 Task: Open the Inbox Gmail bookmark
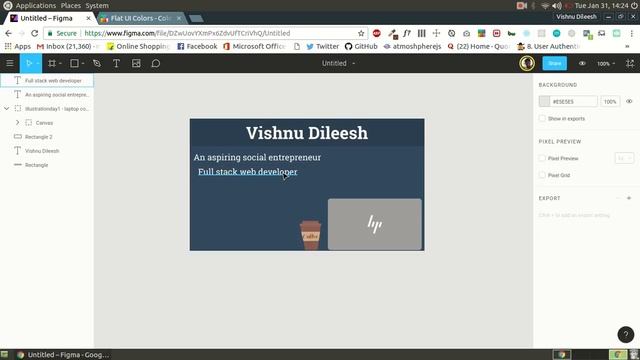tap(68, 47)
